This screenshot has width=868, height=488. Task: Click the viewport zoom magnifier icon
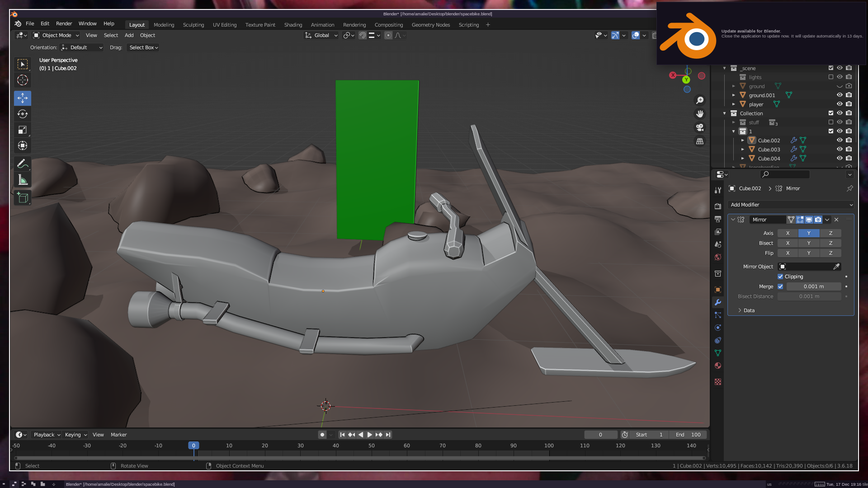(700, 100)
